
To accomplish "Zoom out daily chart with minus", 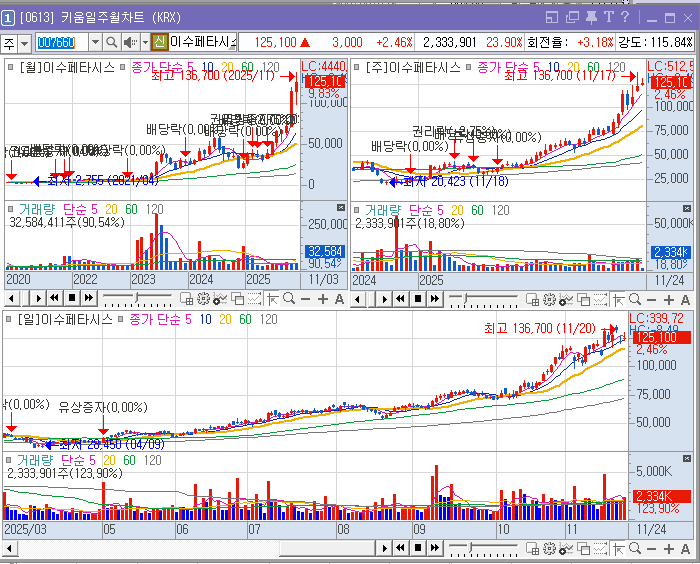I will pyautogui.click(x=651, y=549).
